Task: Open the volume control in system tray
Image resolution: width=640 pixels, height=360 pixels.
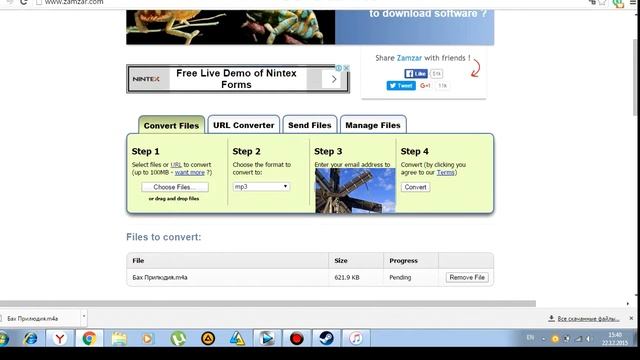Action: click(589, 338)
